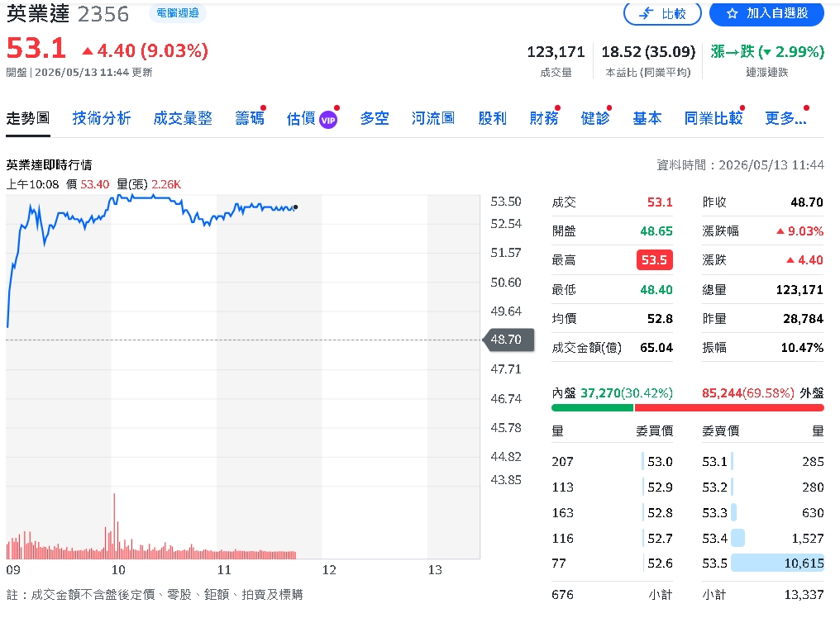The width and height of the screenshot is (840, 618).
Task: Open the 健診 tab
Action: coord(595,118)
